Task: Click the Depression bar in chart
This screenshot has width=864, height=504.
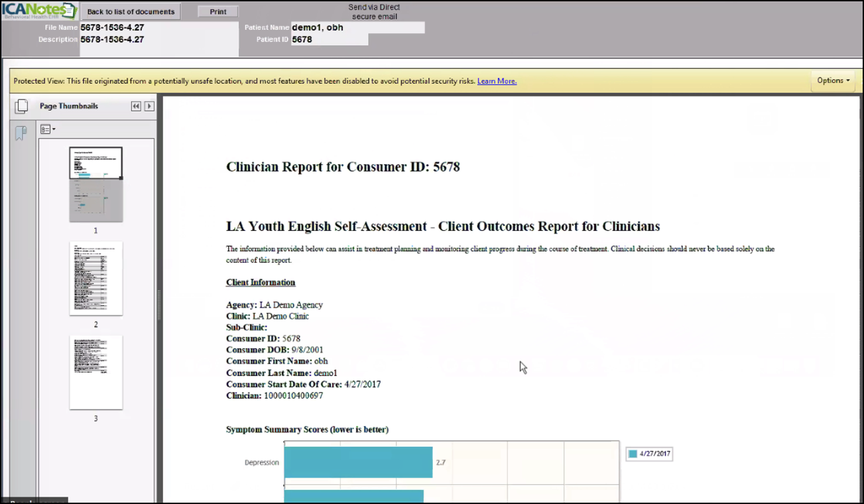Action: click(358, 462)
